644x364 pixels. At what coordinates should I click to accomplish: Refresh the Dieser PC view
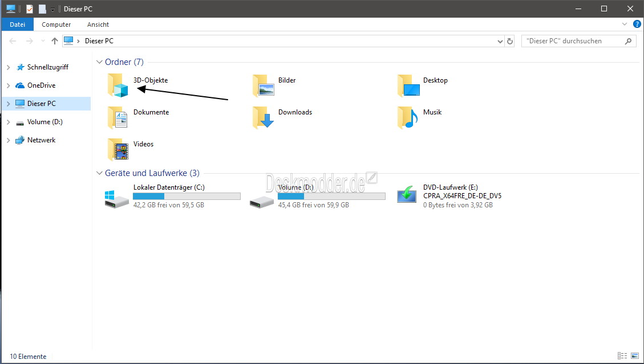[x=510, y=41]
